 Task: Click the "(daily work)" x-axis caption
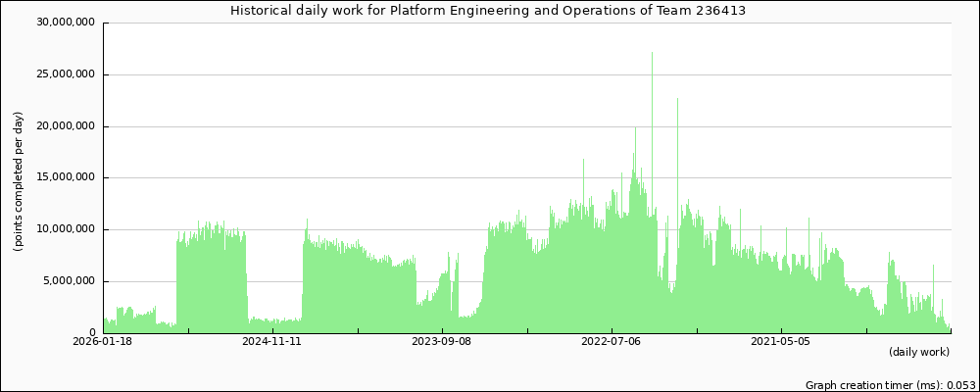pyautogui.click(x=919, y=352)
